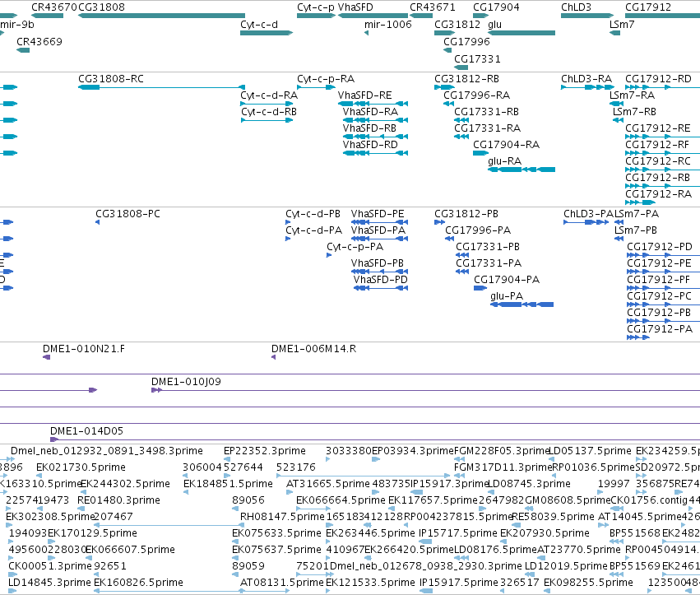
Task: Select the CG17912-PF protein label
Action: 659,280
